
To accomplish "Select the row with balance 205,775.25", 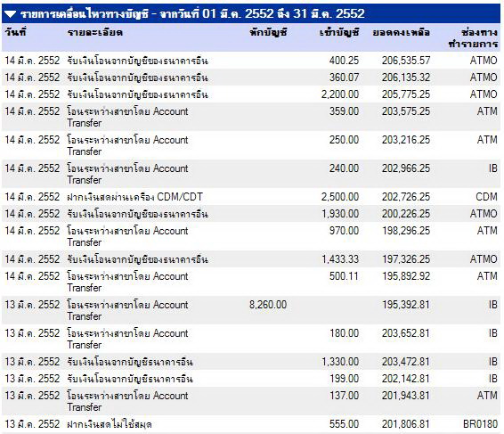I will click(251, 94).
